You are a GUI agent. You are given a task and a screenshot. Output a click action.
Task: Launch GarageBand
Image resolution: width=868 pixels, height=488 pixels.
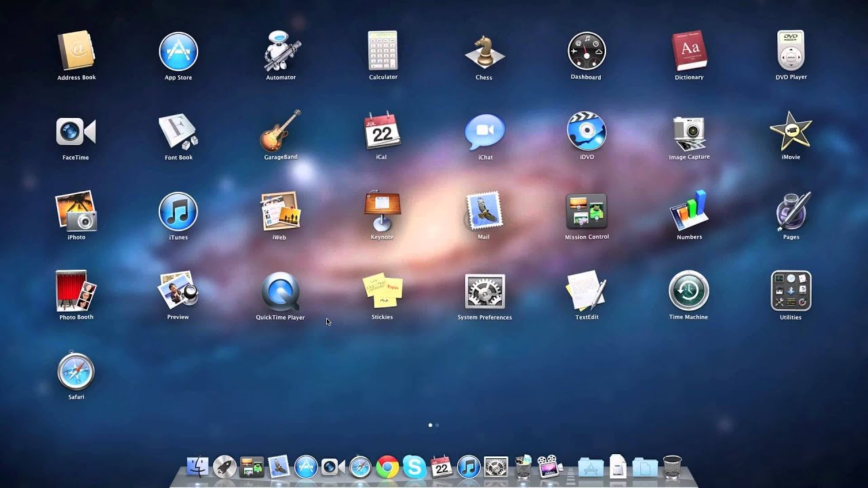click(281, 131)
